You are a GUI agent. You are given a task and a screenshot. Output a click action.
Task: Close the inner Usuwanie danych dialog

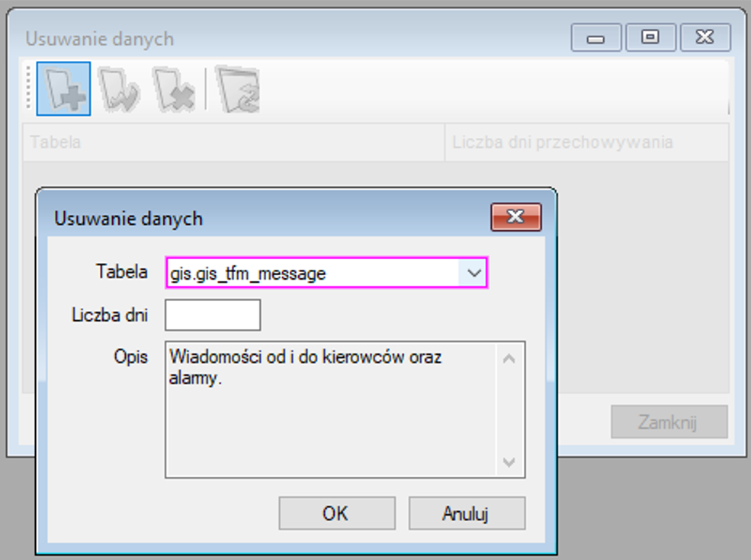pos(516,217)
